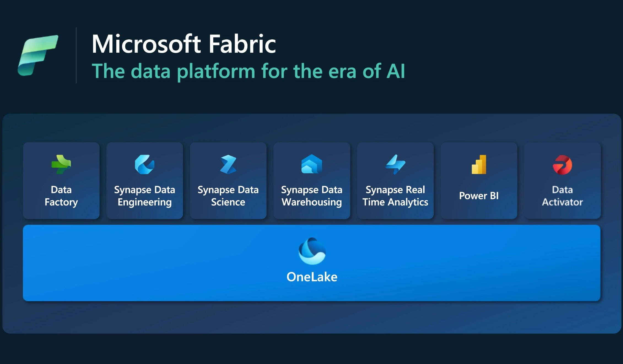
Task: Click the Synapse Data Warehousing house icon
Action: tap(312, 164)
